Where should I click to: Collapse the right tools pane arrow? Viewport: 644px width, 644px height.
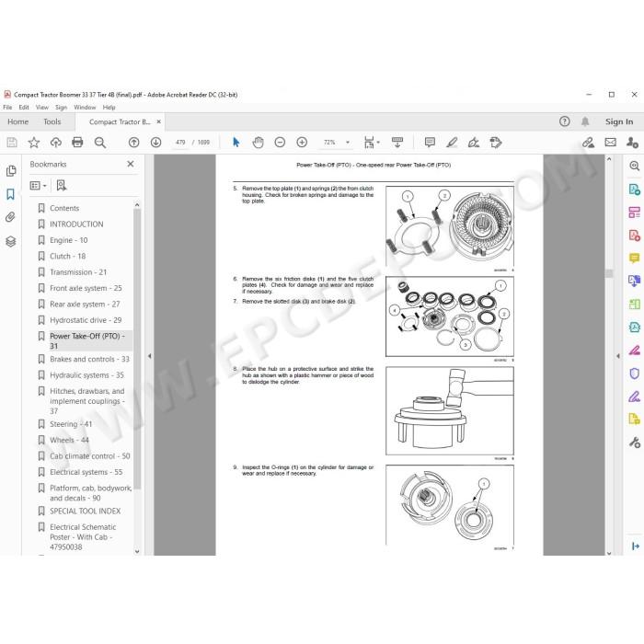[x=618, y=356]
